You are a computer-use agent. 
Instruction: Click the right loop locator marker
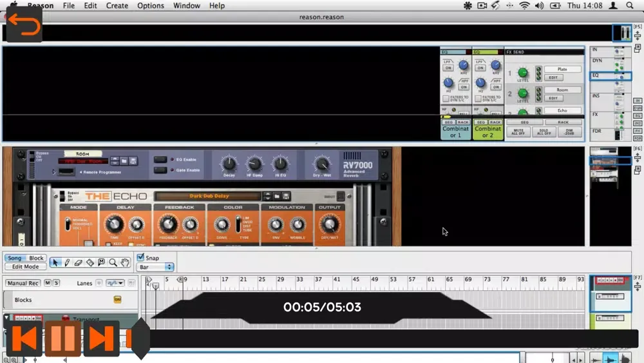[180, 280]
